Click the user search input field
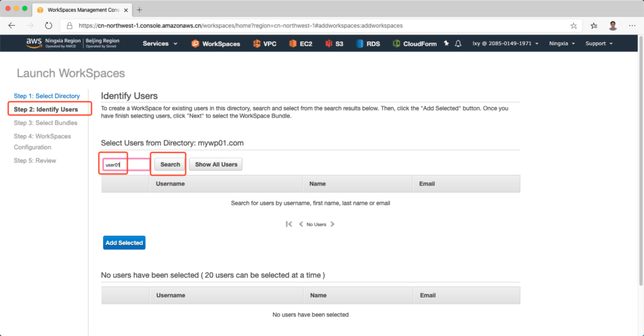644x336 pixels. tap(126, 164)
